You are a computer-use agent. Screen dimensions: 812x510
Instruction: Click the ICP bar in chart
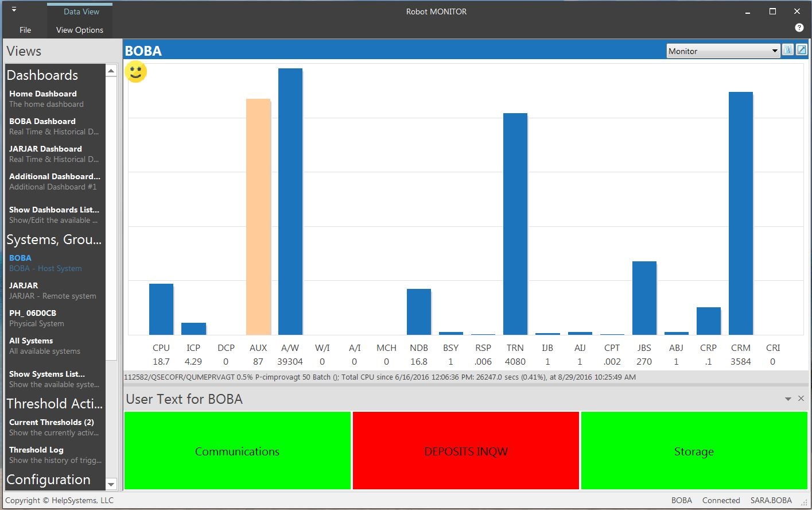(193, 329)
